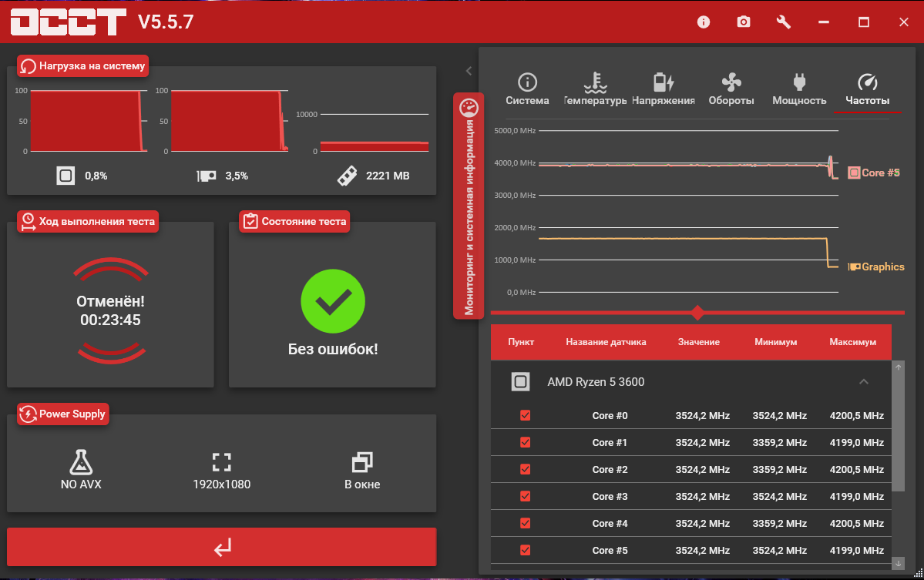Toggle Core #1 checkbox
Screen dimensions: 924x580
click(x=525, y=442)
